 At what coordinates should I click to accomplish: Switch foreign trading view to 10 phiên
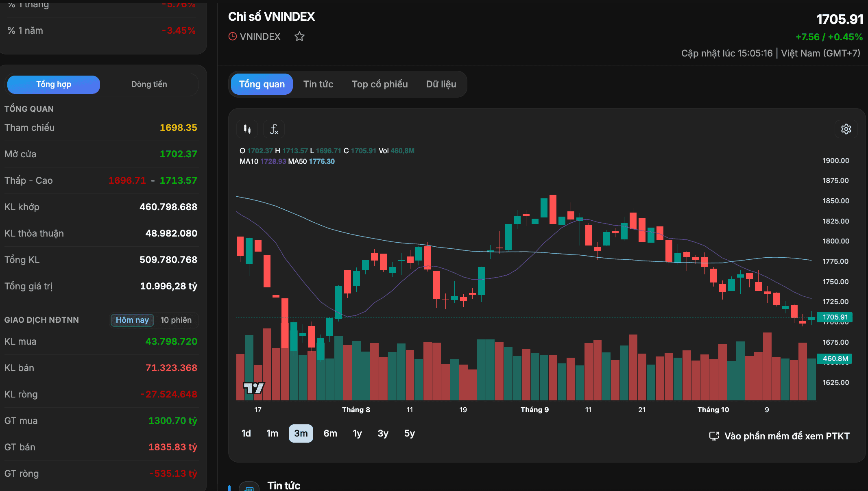(x=176, y=320)
